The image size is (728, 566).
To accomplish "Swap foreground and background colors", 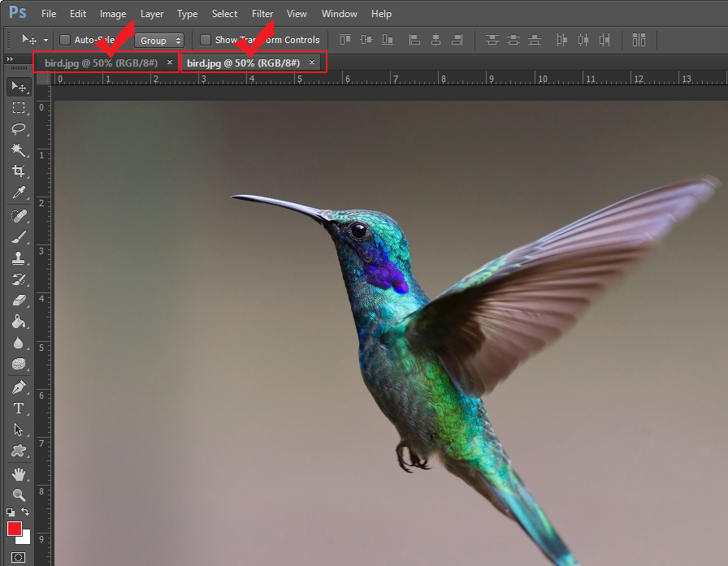I will click(25, 512).
